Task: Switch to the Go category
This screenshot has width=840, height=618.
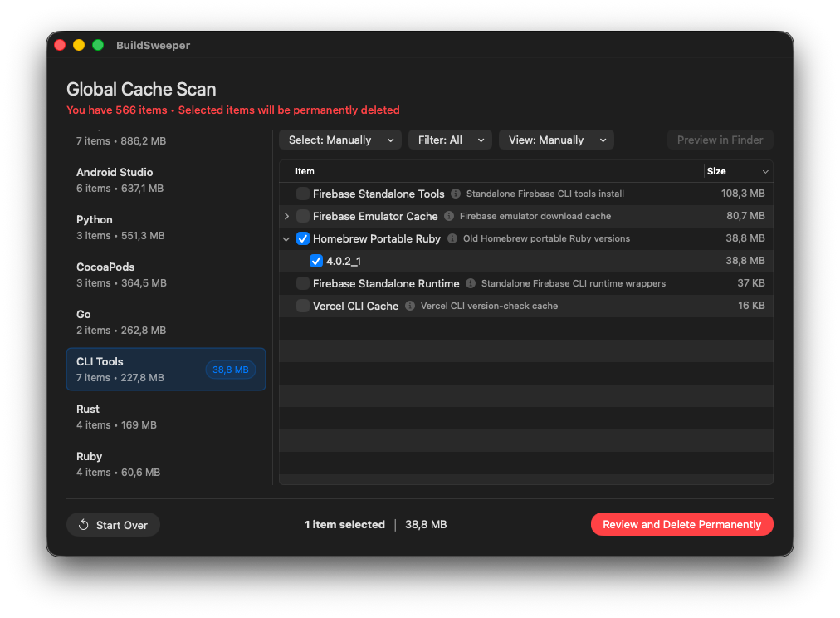Action: click(x=165, y=322)
